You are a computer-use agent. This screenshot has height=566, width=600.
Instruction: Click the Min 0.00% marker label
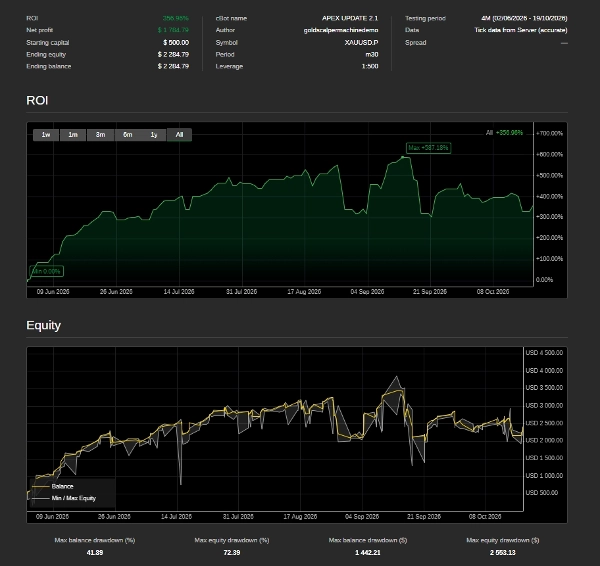coord(46,271)
